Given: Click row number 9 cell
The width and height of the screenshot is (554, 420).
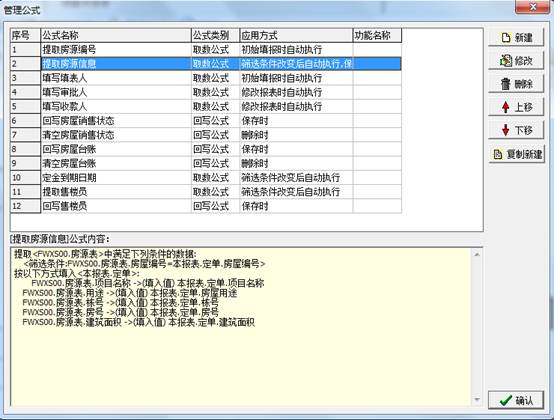Looking at the screenshot, I should click(x=25, y=164).
